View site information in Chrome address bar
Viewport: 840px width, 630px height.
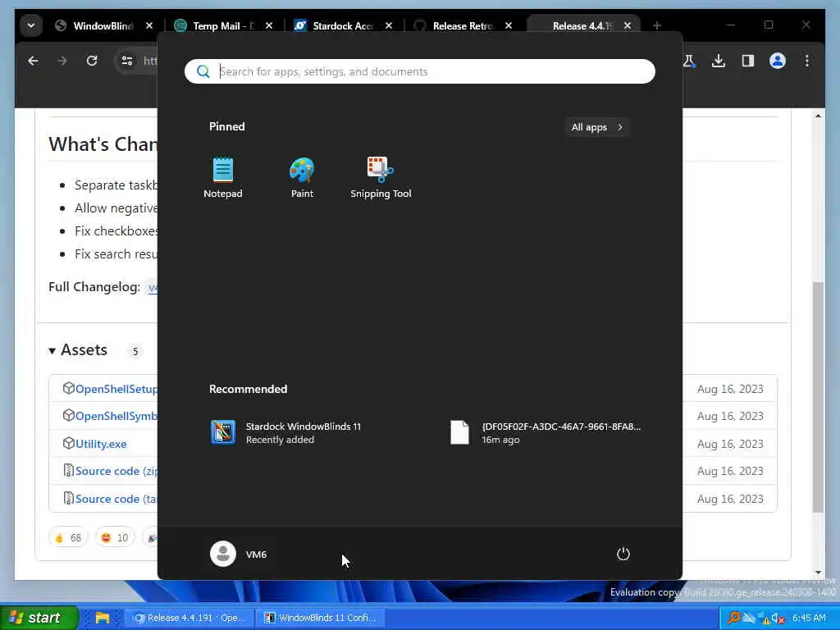pyautogui.click(x=127, y=61)
